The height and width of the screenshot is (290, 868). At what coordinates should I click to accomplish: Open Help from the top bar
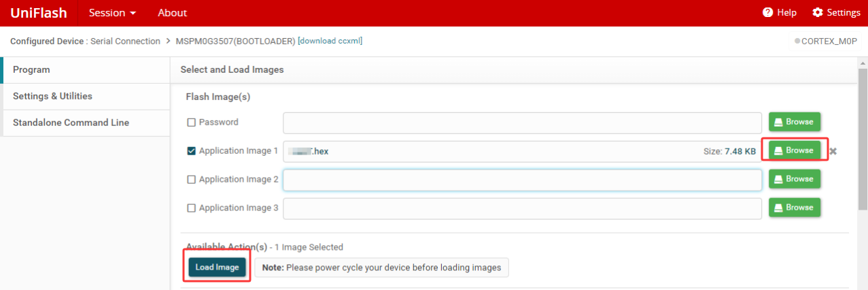[780, 13]
